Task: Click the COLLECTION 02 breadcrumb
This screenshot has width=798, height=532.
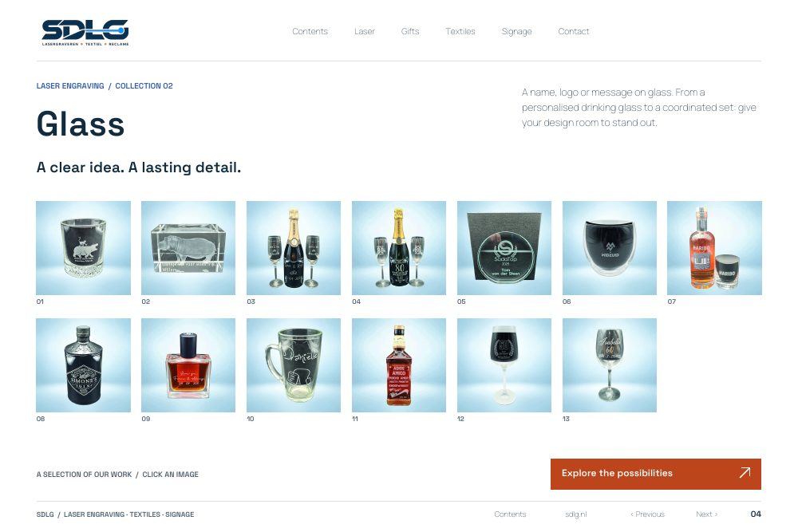Action: (x=144, y=86)
